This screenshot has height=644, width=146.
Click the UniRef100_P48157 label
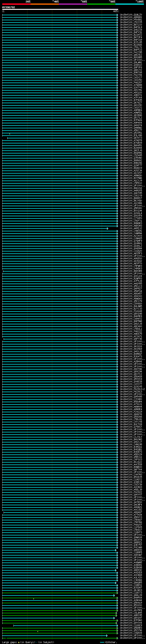point(131,525)
